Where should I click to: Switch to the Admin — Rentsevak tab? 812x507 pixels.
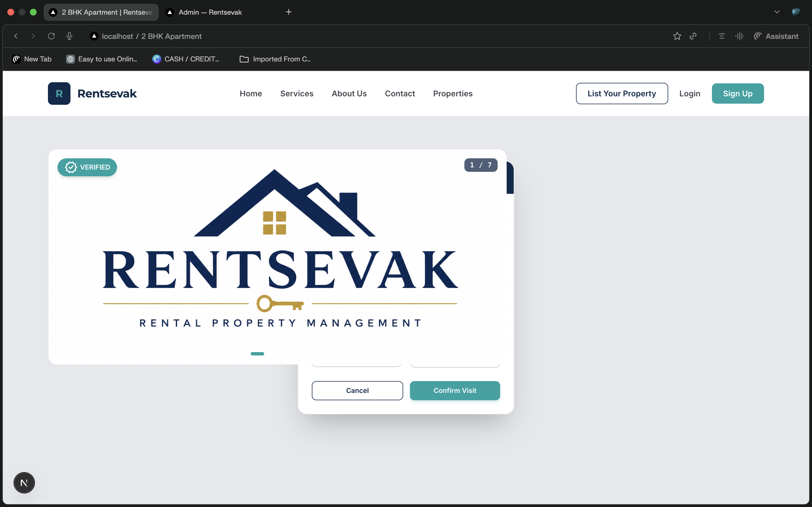tap(210, 12)
